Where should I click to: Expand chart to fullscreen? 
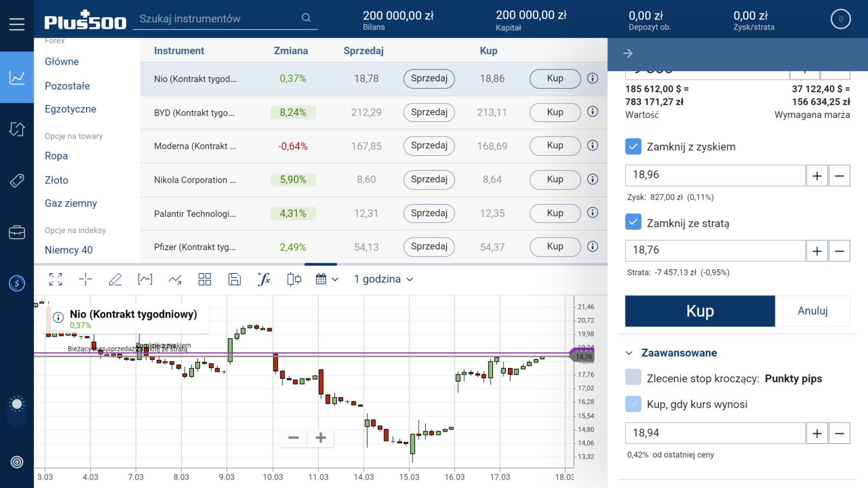(55, 279)
